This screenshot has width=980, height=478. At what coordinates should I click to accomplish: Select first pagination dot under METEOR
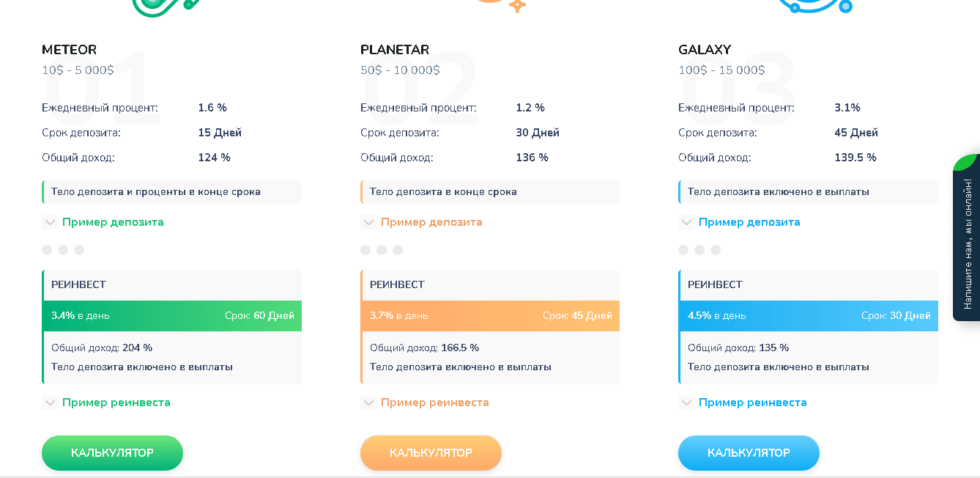tap(47, 250)
